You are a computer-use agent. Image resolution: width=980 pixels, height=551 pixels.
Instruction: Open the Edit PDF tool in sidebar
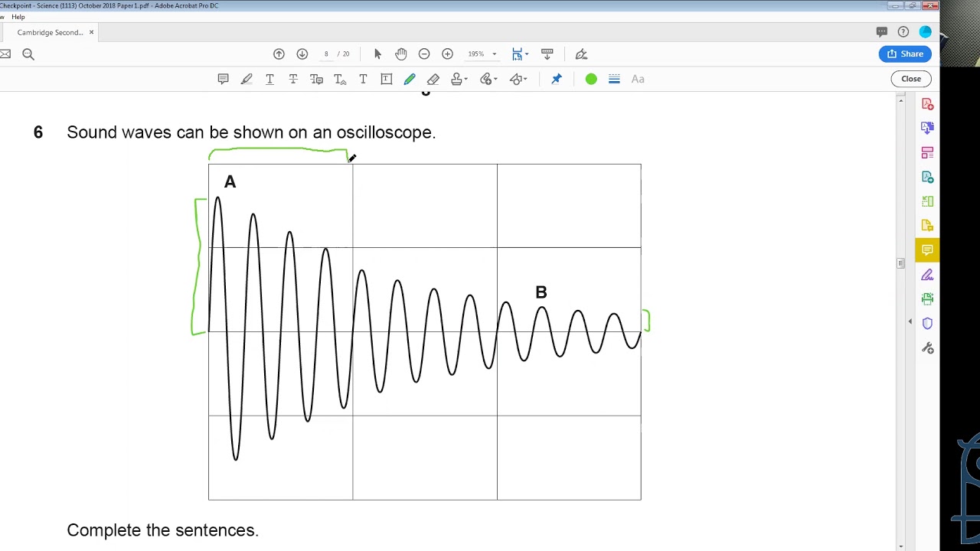click(x=927, y=177)
